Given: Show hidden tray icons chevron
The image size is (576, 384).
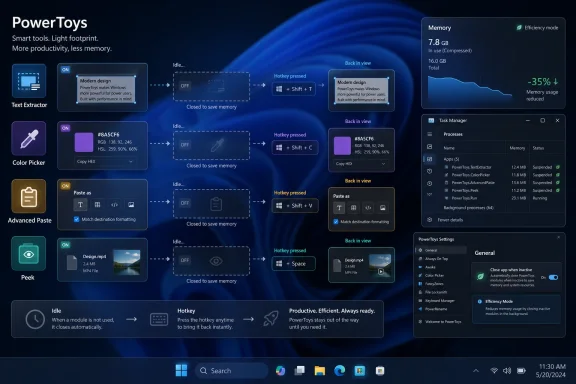Looking at the screenshot, I should click(476, 371).
